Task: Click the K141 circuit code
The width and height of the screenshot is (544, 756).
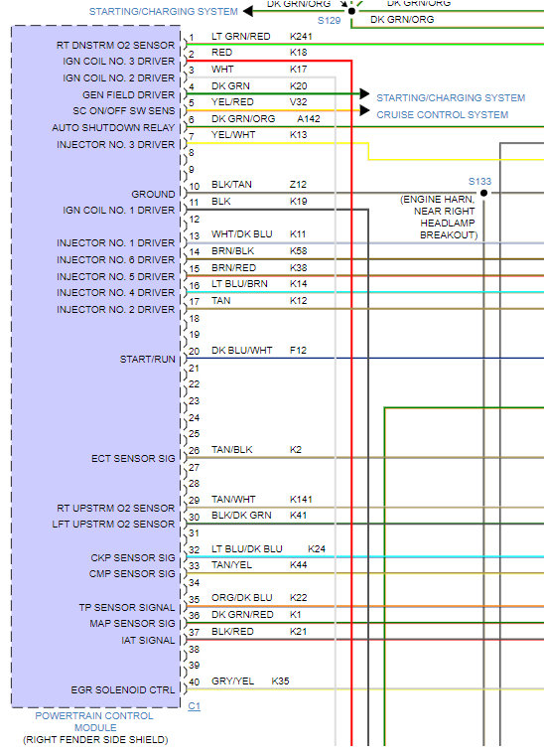Action: tap(301, 499)
